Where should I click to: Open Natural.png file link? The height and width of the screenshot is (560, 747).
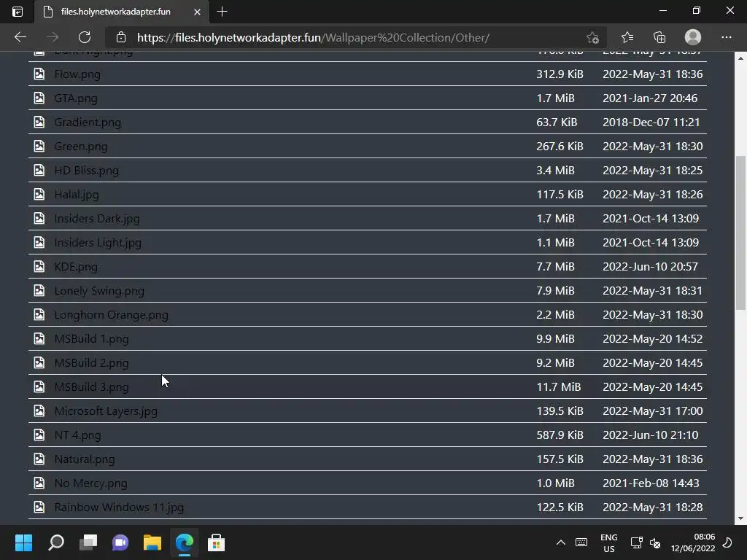point(85,459)
